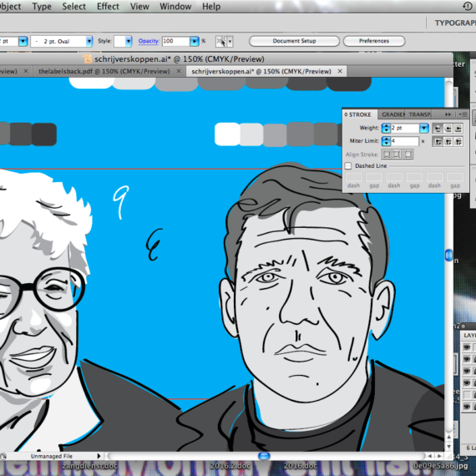Toggle visibility eye of the second layer
The image size is (476, 476).
click(x=467, y=359)
